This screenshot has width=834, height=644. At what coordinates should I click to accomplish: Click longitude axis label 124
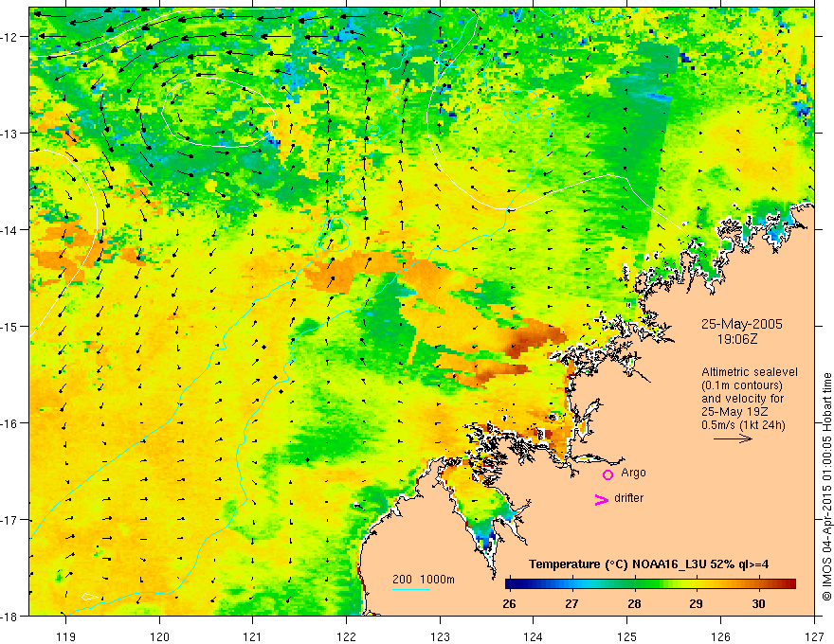(534, 636)
